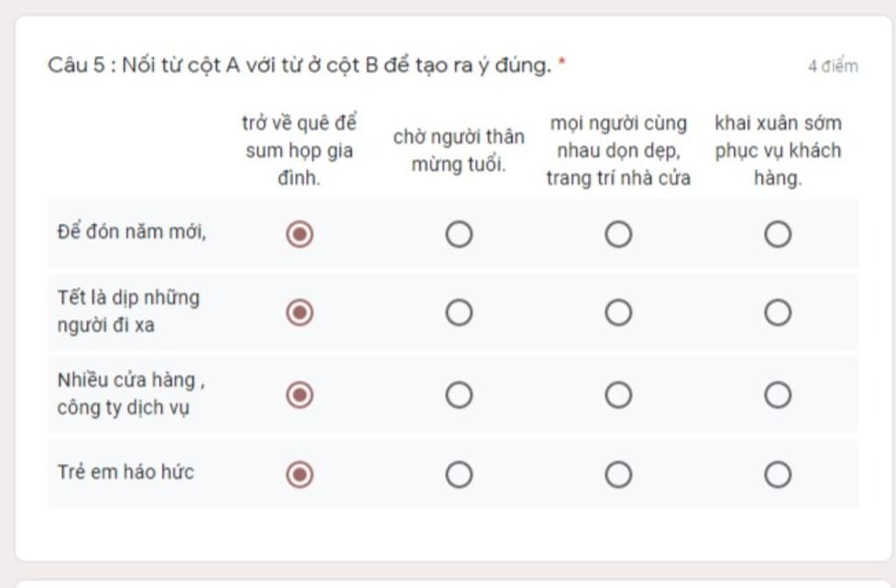This screenshot has height=588, width=896.
Task: Select 'khai xuân sớm' for 'Nhiều cửa hàng' row
Action: [778, 395]
